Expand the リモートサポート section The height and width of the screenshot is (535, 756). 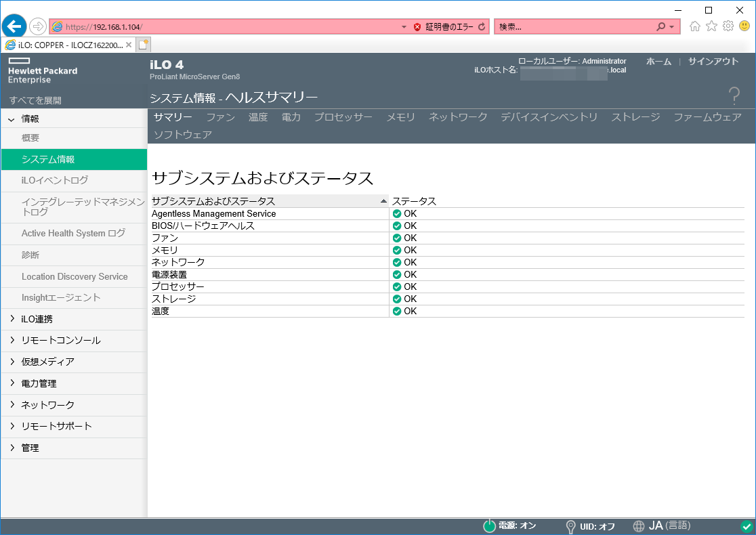[12, 425]
